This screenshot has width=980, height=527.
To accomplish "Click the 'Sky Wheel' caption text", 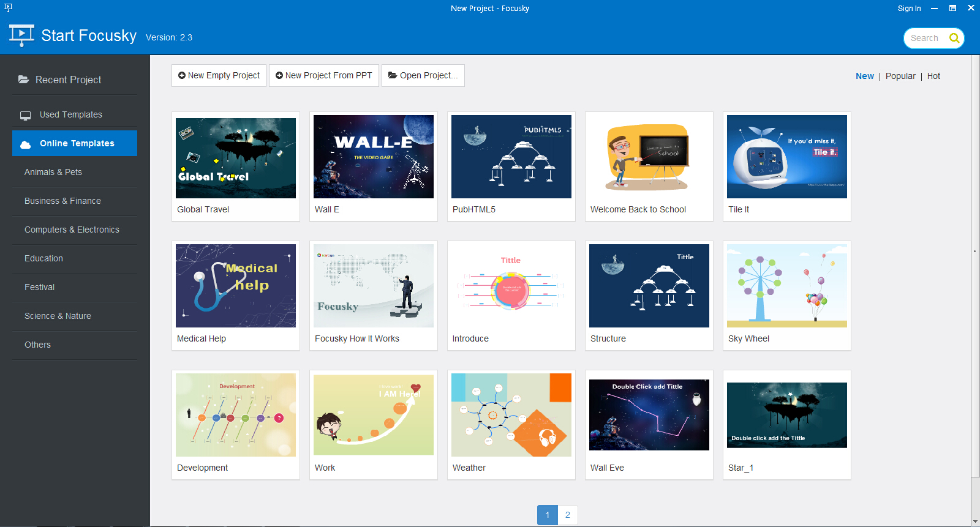I will [x=748, y=338].
